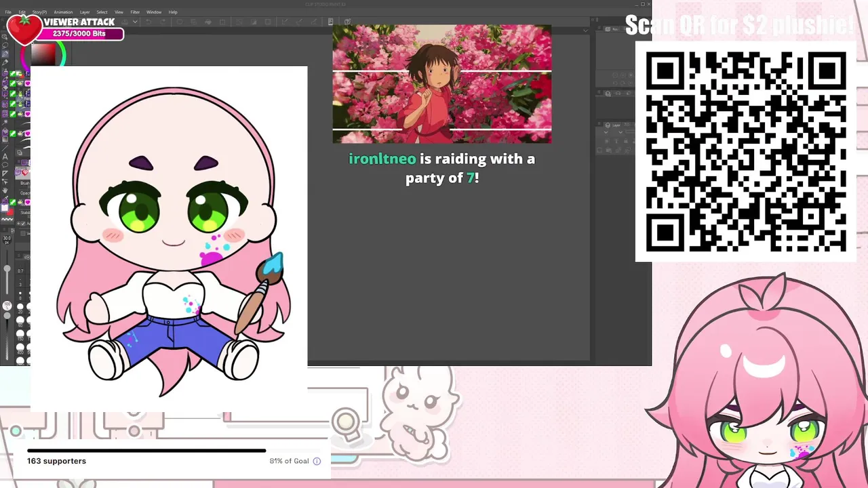Viewport: 868px width, 488px height.
Task: Switch to the Layer panel tab
Action: [x=612, y=125]
